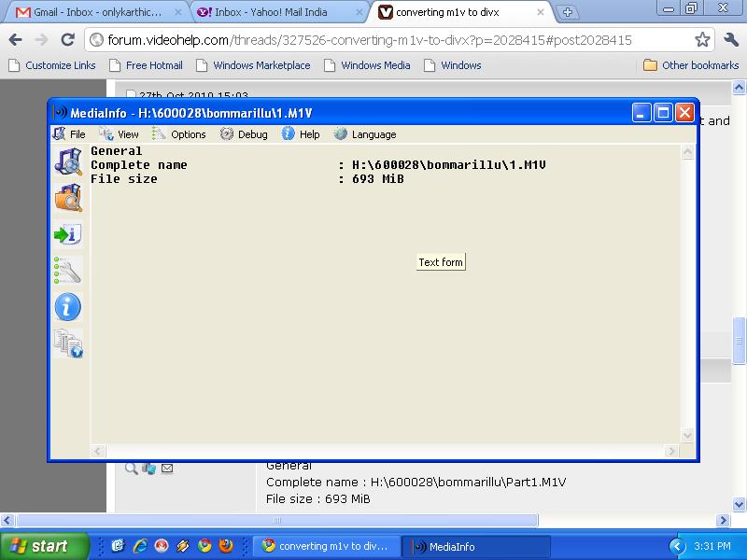Click the computers icon below the post
This screenshot has width=747, height=560.
(x=149, y=469)
